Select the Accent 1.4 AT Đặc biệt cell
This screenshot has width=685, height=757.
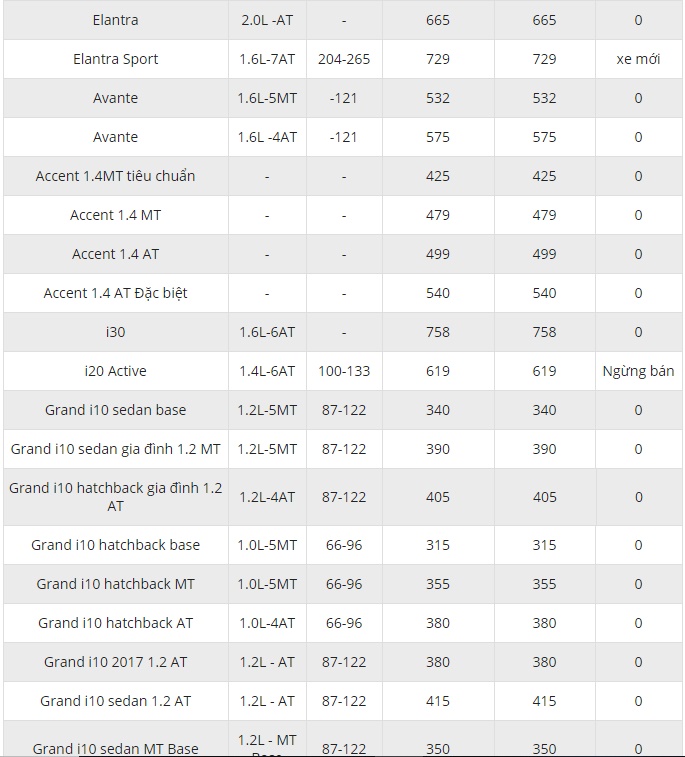coord(116,293)
